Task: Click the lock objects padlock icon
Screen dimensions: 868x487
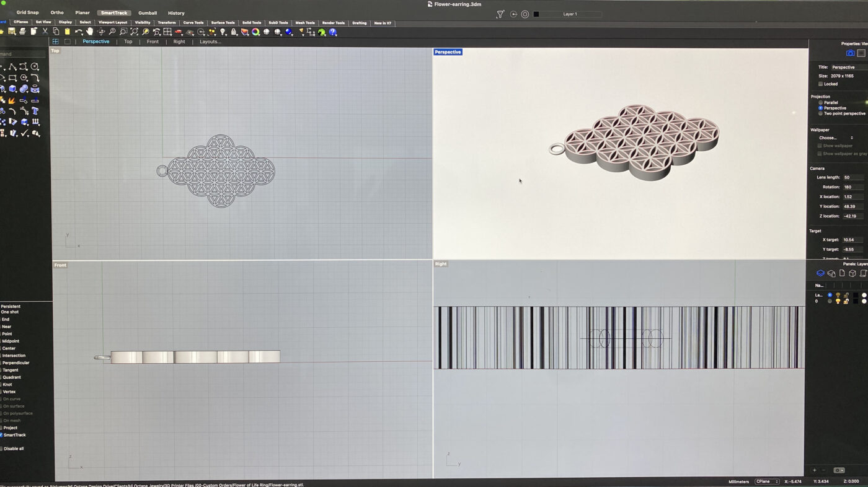Action: click(x=234, y=32)
